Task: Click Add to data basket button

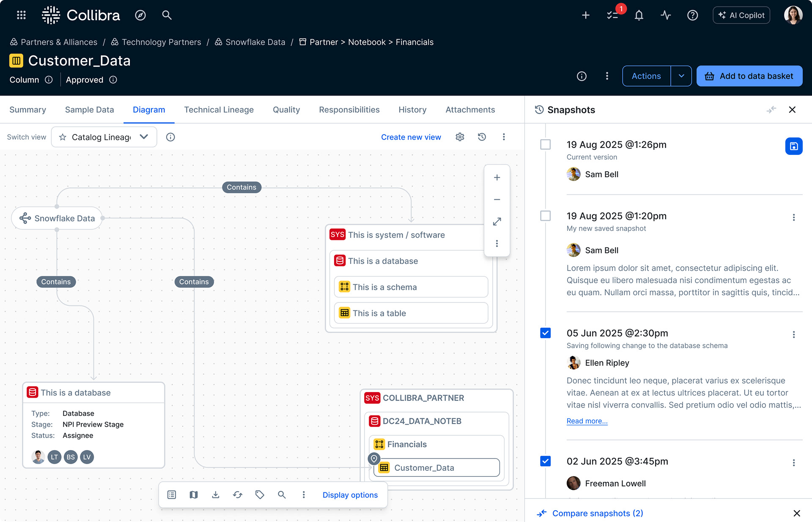Action: tap(749, 76)
